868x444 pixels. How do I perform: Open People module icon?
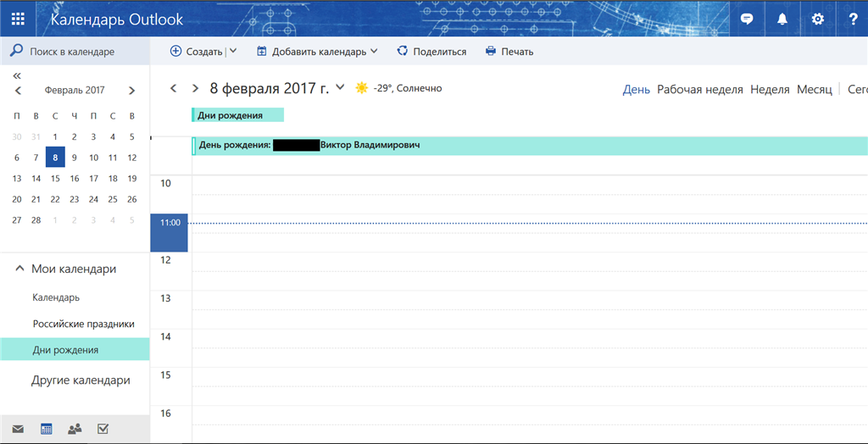pos(75,429)
